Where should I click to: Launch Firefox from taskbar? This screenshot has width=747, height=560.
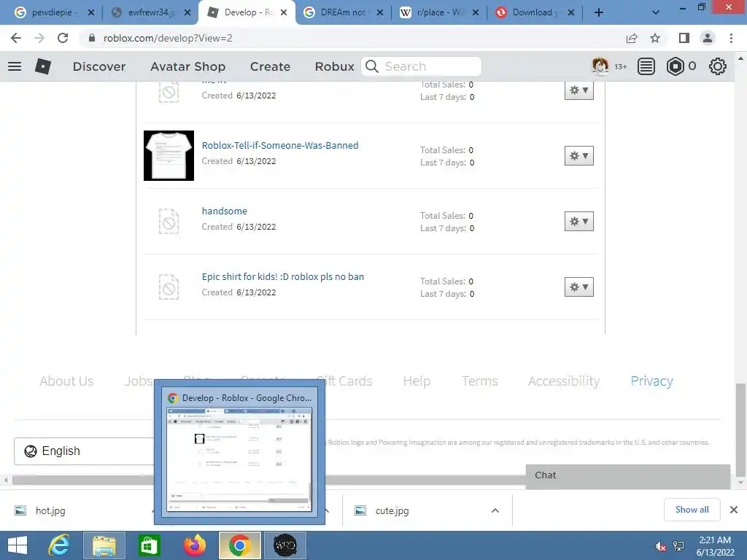click(x=194, y=545)
